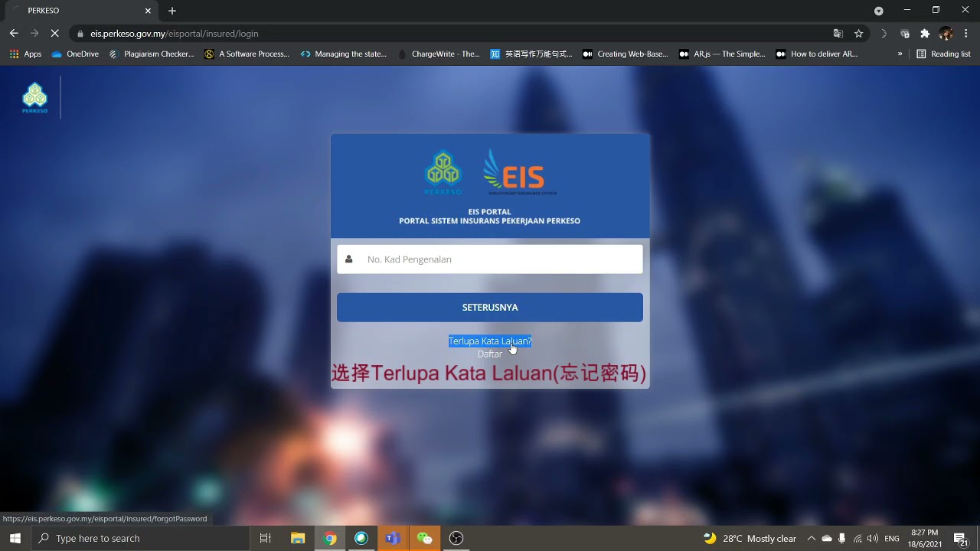Open the network Wi-Fi tray icon

[x=857, y=539]
